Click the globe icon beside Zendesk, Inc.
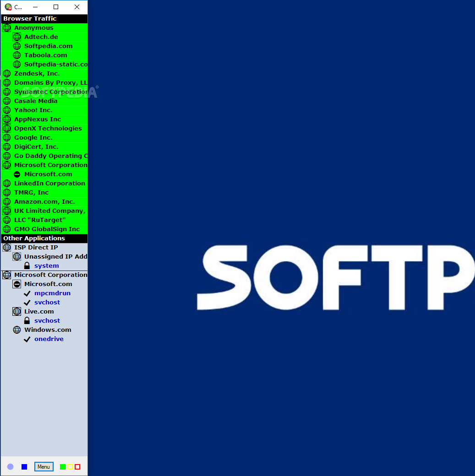 [x=7, y=74]
